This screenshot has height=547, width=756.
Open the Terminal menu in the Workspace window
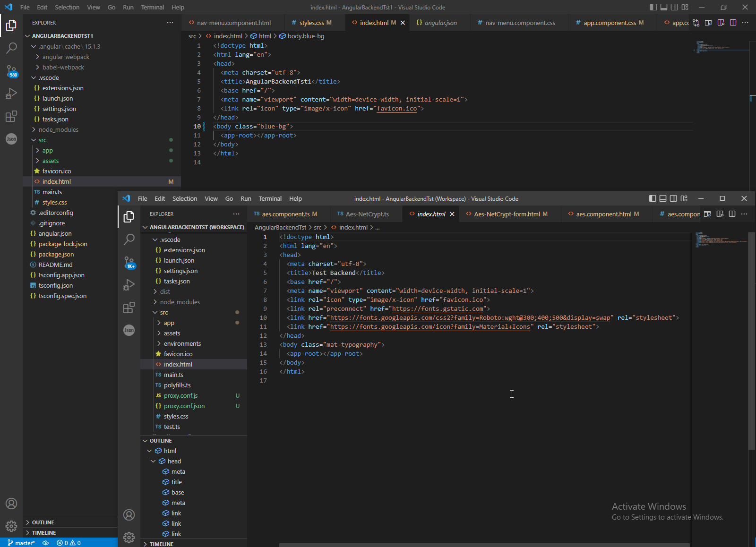point(270,199)
